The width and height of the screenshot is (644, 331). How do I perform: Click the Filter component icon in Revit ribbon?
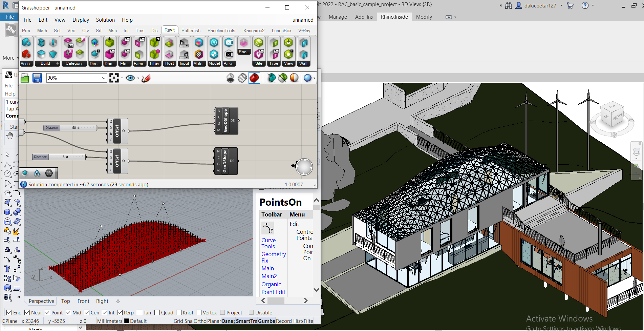pos(155,51)
